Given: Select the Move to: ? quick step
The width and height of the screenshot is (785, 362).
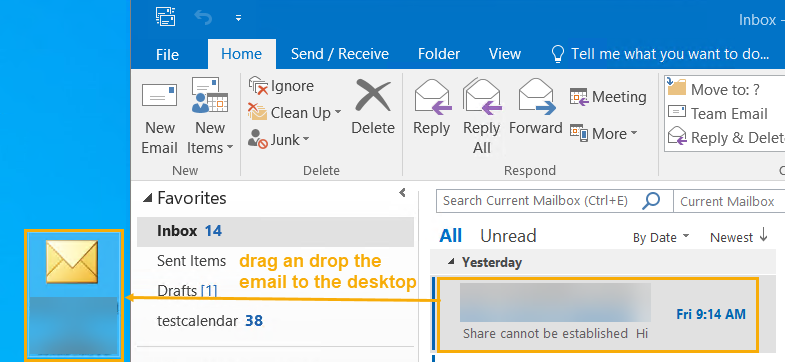Looking at the screenshot, I should pos(714,89).
